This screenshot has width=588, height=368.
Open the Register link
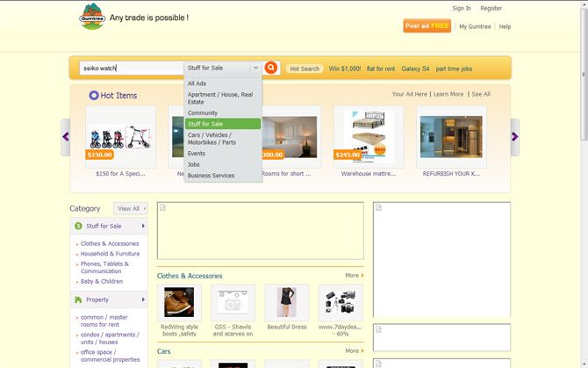491,8
